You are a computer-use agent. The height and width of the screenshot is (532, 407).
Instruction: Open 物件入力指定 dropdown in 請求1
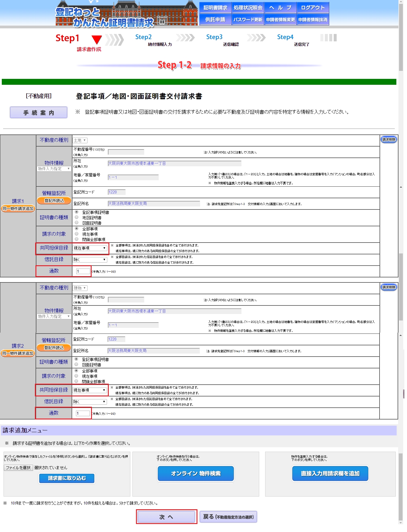[54, 169]
